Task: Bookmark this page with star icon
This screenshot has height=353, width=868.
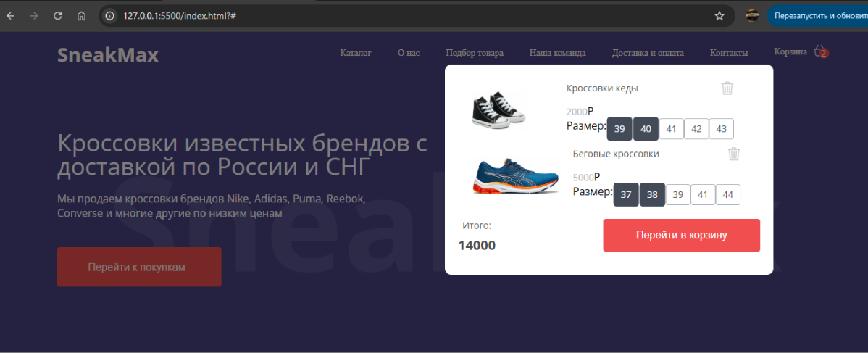Action: pos(719,16)
